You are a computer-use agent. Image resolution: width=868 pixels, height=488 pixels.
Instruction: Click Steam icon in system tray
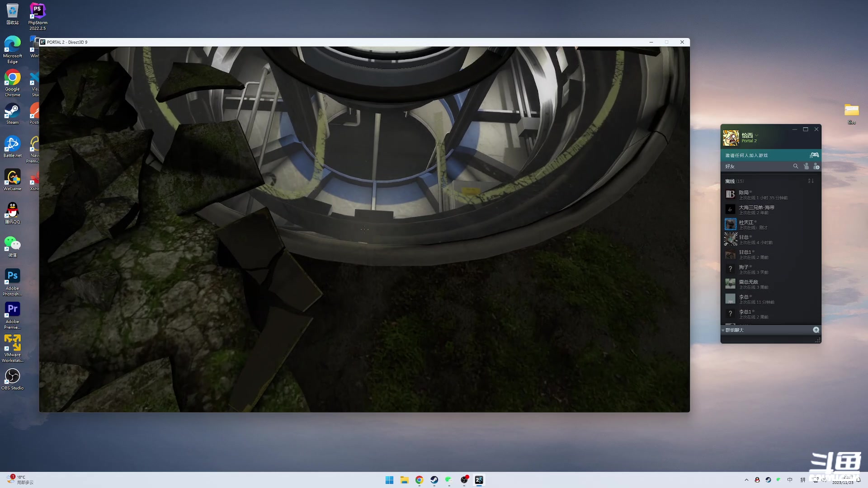768,480
